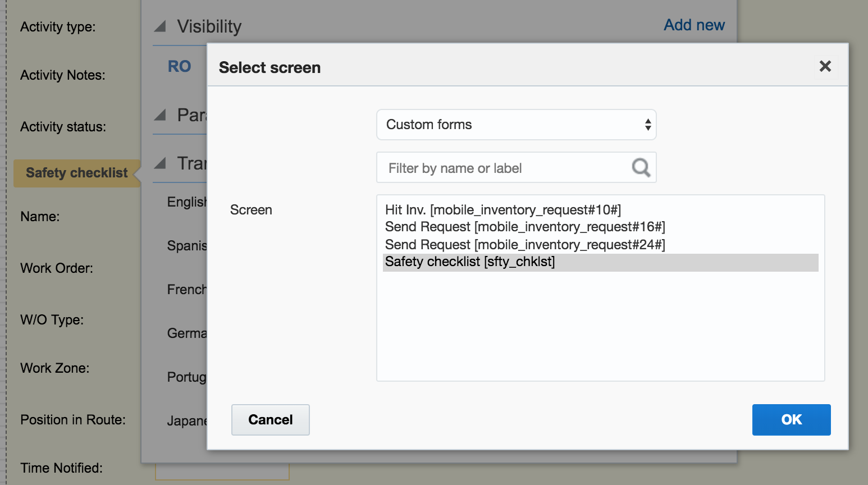
Task: Select Hit Inv. mobile_inventory_request#10 screen
Action: (502, 210)
